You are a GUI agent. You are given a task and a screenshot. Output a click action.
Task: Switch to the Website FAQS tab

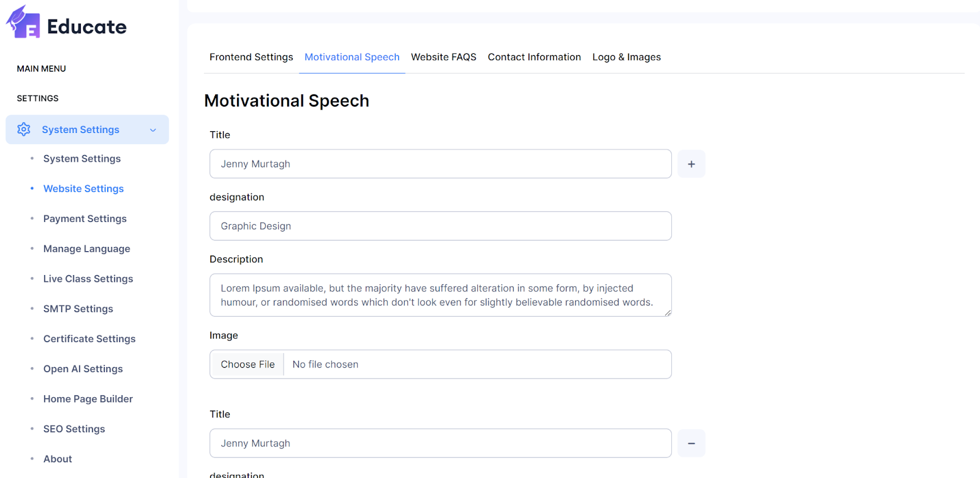[x=443, y=57]
